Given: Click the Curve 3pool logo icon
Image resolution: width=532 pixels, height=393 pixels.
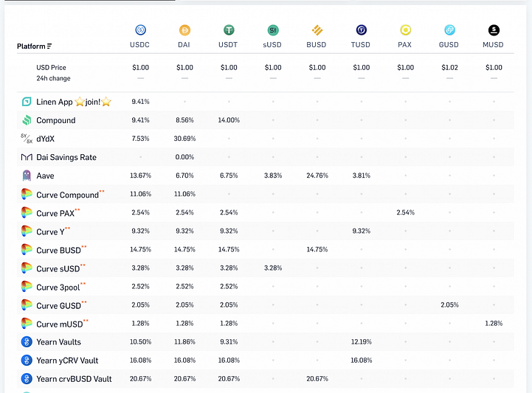Looking at the screenshot, I should tap(27, 287).
